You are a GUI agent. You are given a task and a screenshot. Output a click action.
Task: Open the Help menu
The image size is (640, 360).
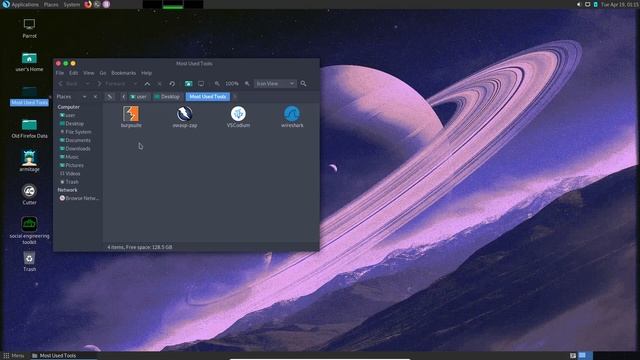(x=147, y=73)
